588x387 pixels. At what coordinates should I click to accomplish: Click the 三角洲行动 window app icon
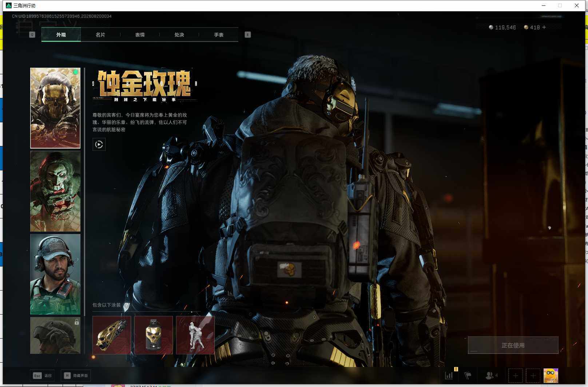(x=9, y=5)
